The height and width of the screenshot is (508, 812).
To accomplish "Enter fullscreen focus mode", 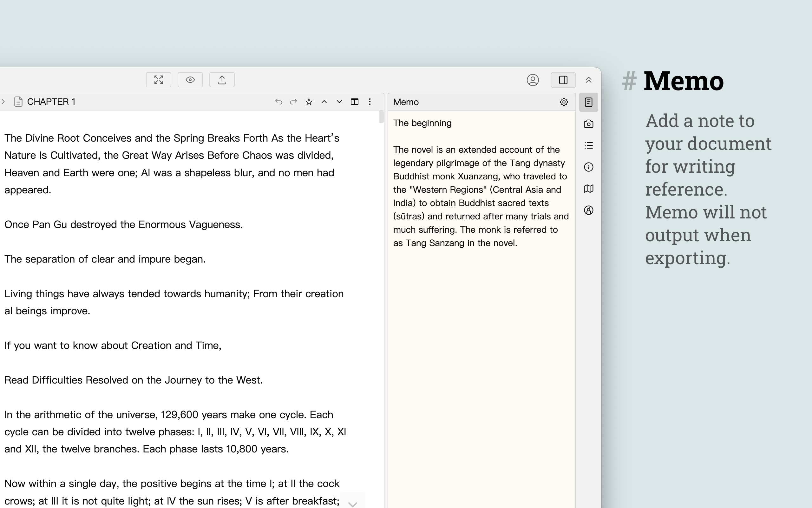I will point(158,80).
